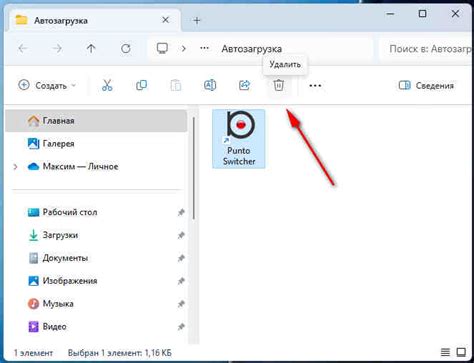Image resolution: width=474 pixels, height=363 pixels.
Task: Click the Rename icon in toolbar
Action: coord(210,85)
